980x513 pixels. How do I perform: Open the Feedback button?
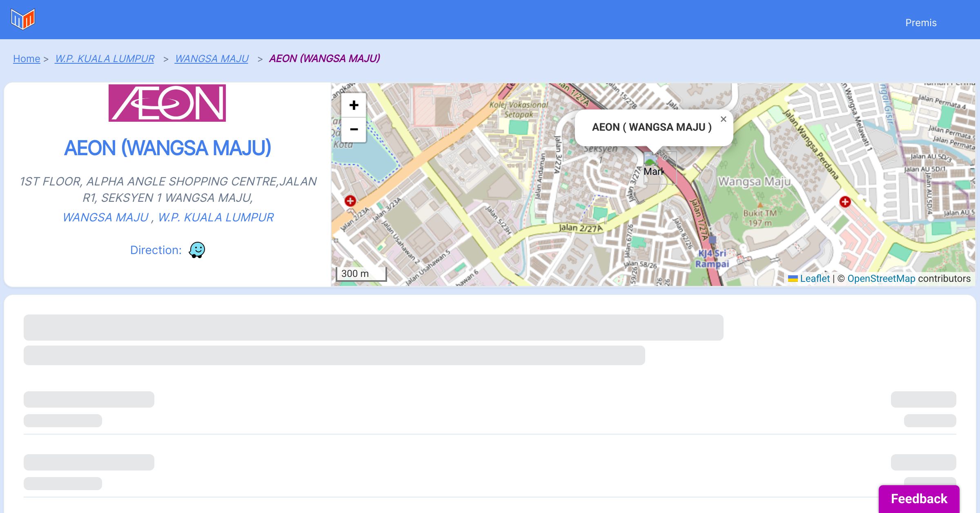[x=919, y=499]
